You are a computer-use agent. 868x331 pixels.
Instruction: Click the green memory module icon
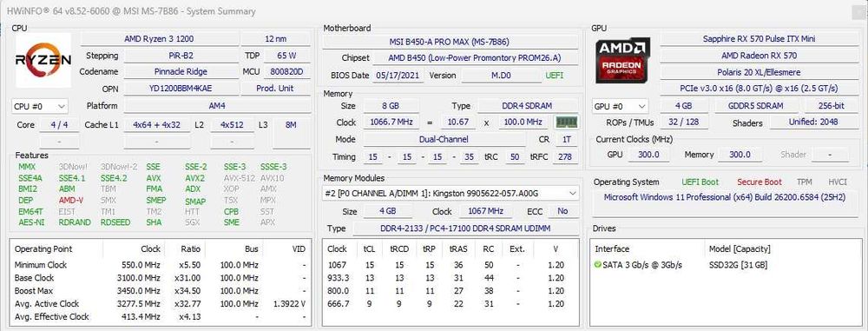point(566,122)
